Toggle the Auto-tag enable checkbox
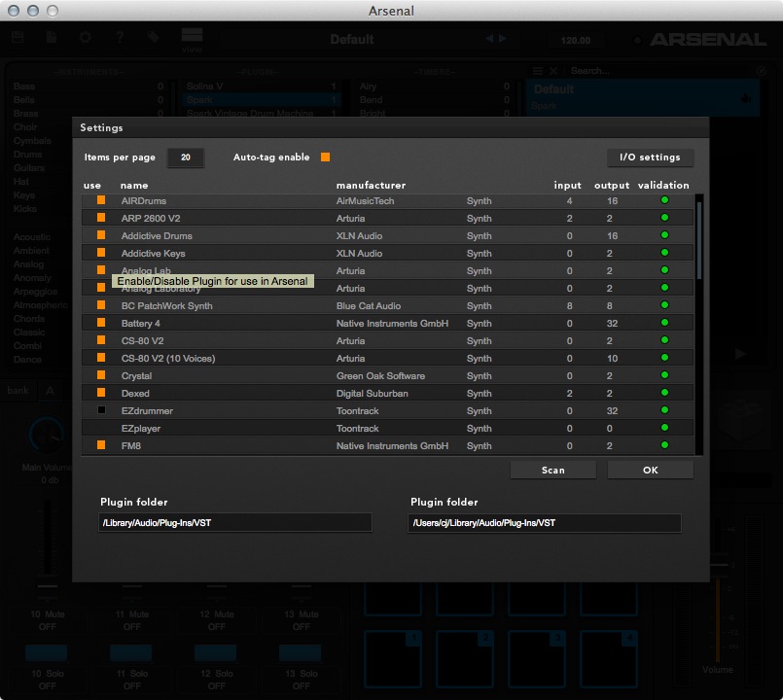Viewport: 783px width, 700px height. click(326, 157)
